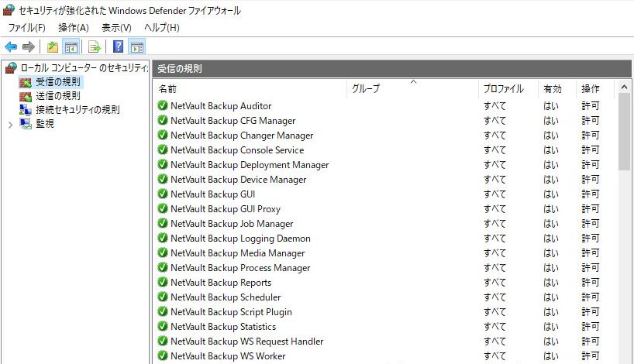Screen dimensions: 634x364
Task: Click 許可 action cell of NetVault Backup Reports
Action: point(591,283)
